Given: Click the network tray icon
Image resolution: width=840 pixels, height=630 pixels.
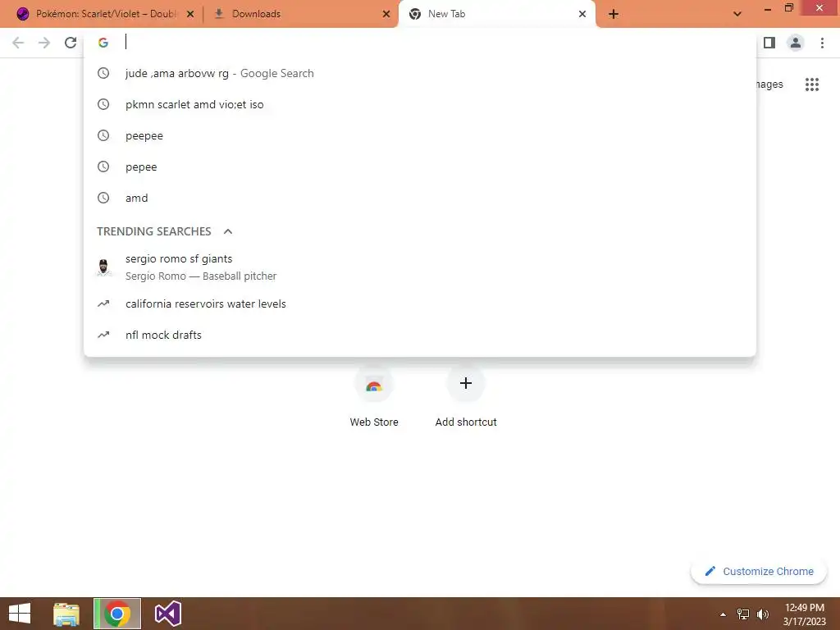Looking at the screenshot, I should [743, 614].
